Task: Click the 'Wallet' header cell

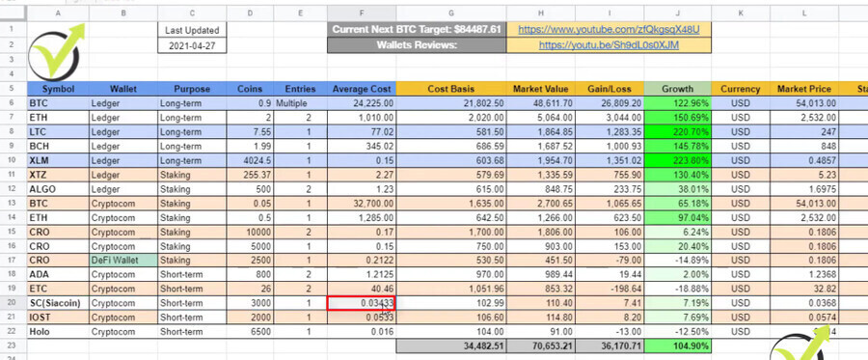Action: coord(122,89)
